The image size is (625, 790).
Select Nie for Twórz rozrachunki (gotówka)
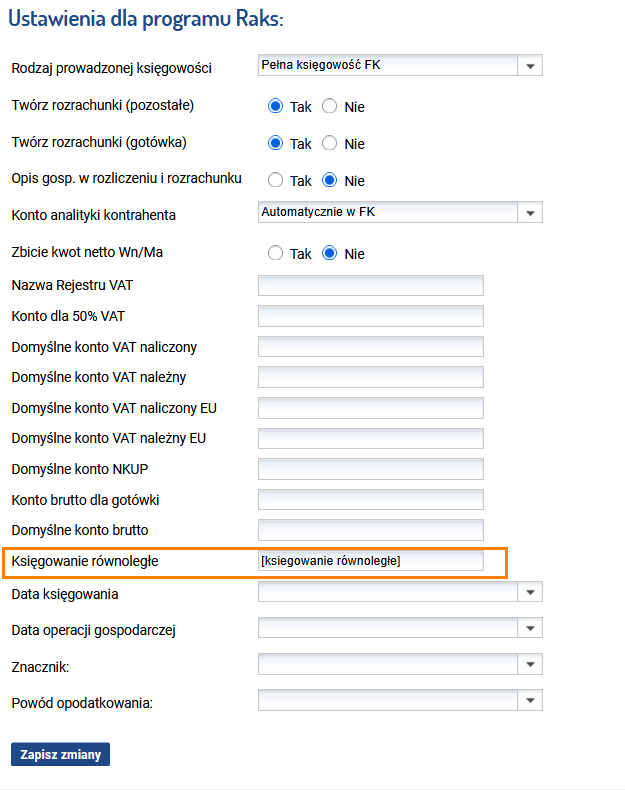pyautogui.click(x=329, y=143)
